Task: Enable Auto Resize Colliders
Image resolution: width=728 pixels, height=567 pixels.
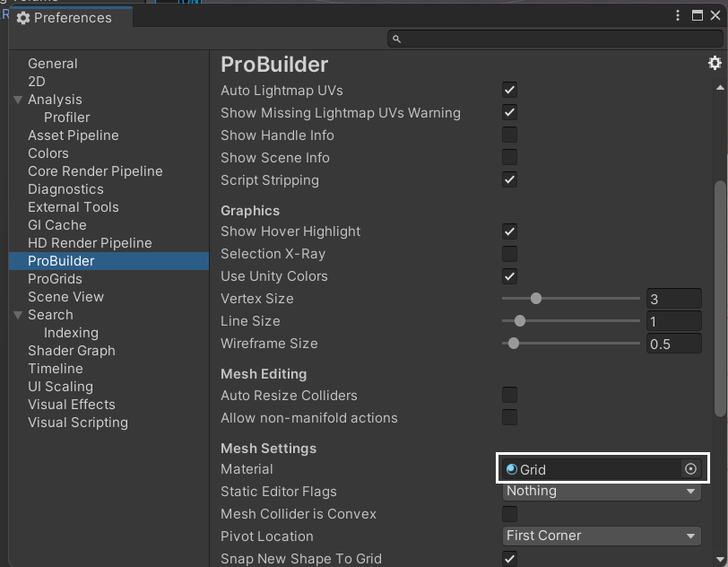Action: click(x=509, y=395)
